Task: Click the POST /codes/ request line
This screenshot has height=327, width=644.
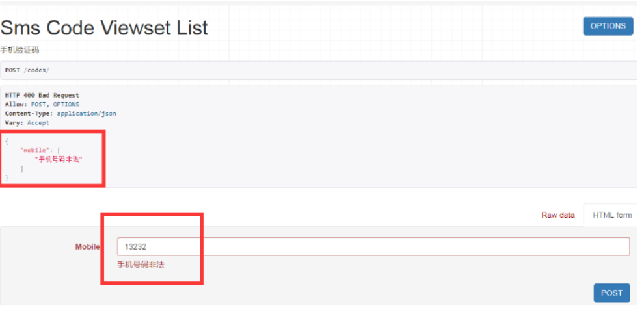Action: [x=27, y=70]
